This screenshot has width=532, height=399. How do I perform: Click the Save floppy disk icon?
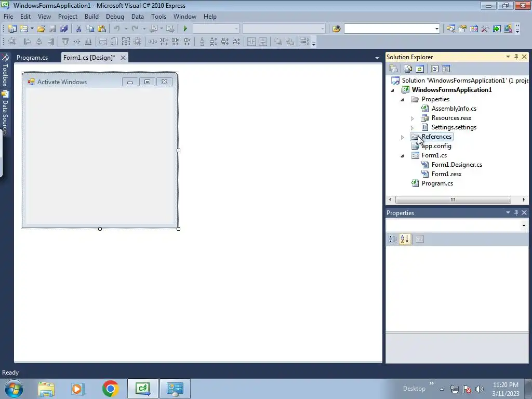(52, 29)
